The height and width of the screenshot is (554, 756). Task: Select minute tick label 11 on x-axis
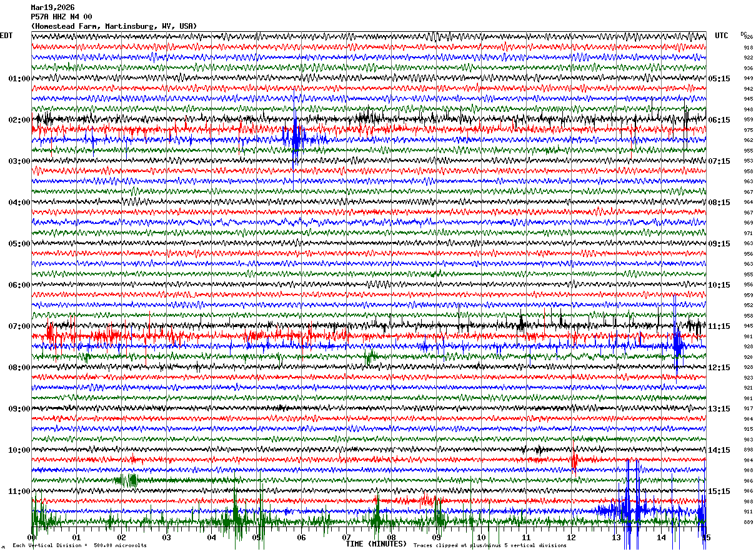point(526,538)
